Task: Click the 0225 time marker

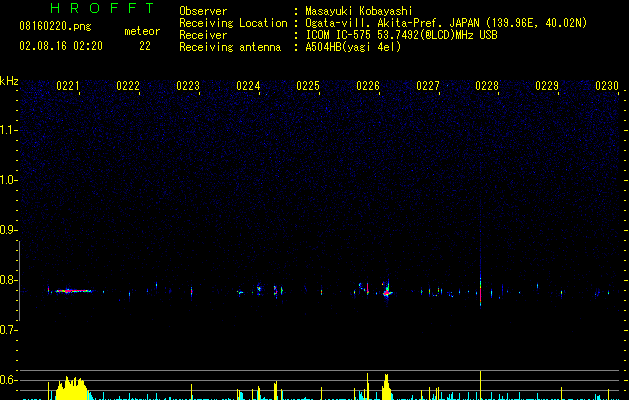Action: coord(308,86)
